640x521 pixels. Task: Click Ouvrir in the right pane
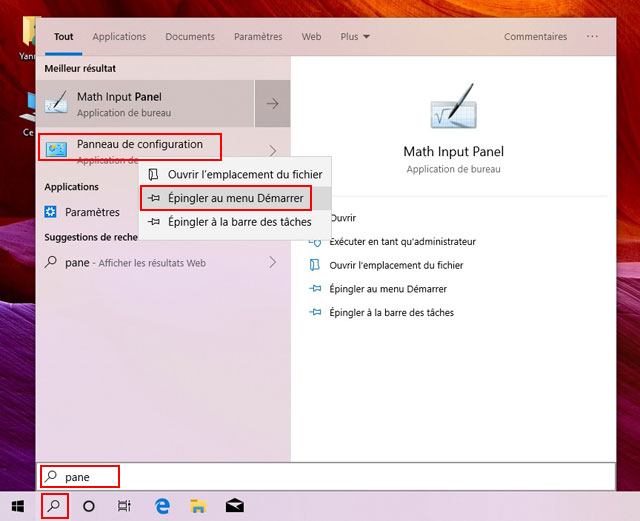343,218
